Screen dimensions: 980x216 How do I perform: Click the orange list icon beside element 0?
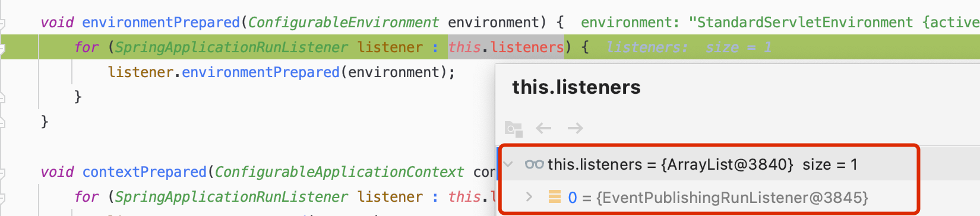click(554, 197)
